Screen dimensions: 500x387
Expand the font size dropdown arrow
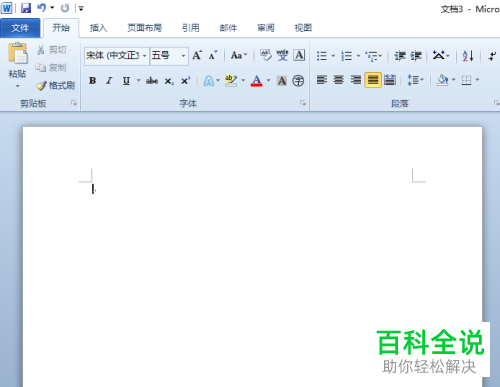click(x=183, y=56)
